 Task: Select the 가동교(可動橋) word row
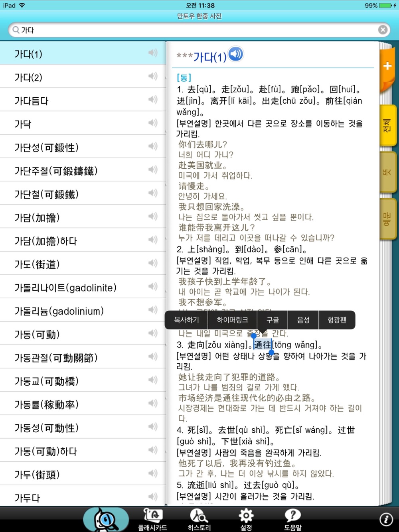(83, 380)
